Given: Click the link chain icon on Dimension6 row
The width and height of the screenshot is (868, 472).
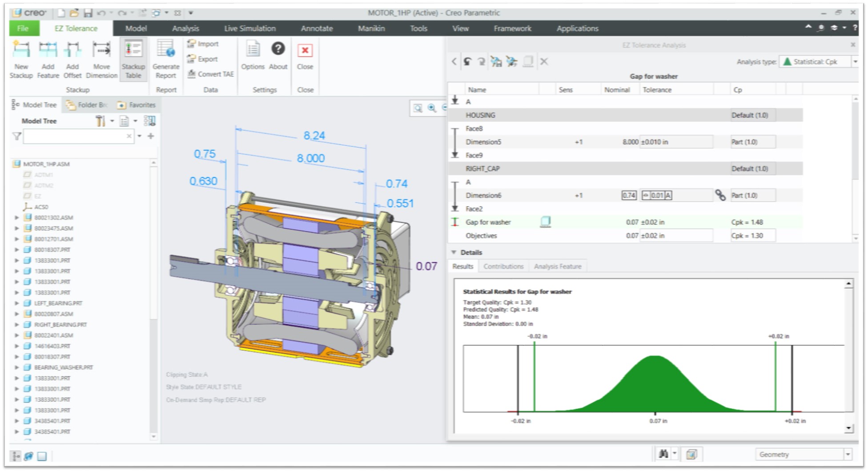Looking at the screenshot, I should pyautogui.click(x=720, y=195).
